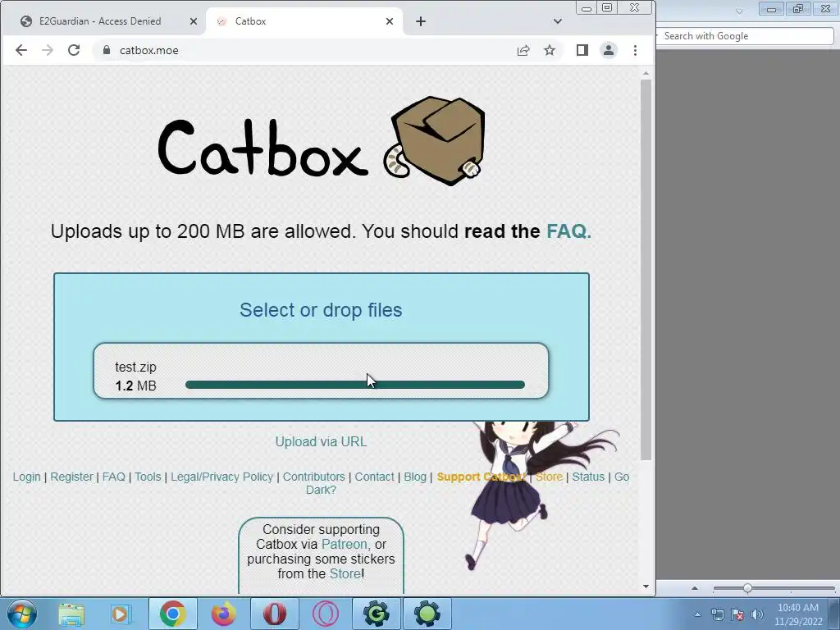Open Windows Explorer from the taskbar
The height and width of the screenshot is (630, 840).
click(71, 614)
